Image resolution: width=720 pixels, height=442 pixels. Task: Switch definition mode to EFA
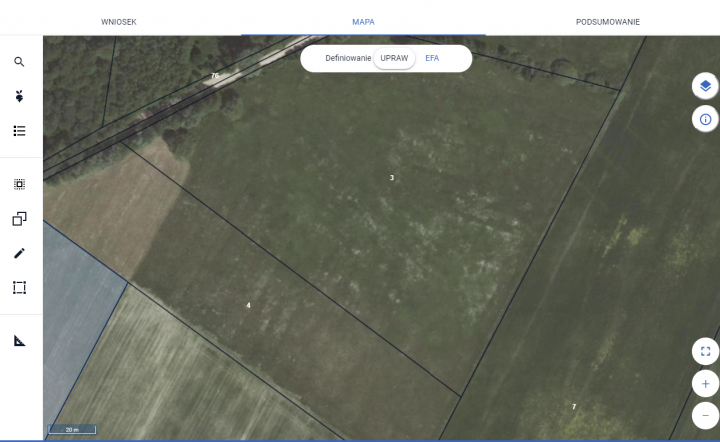(x=432, y=59)
